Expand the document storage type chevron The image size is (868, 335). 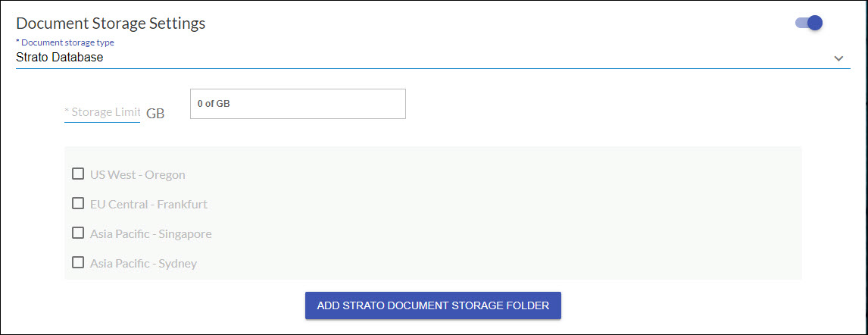[838, 58]
